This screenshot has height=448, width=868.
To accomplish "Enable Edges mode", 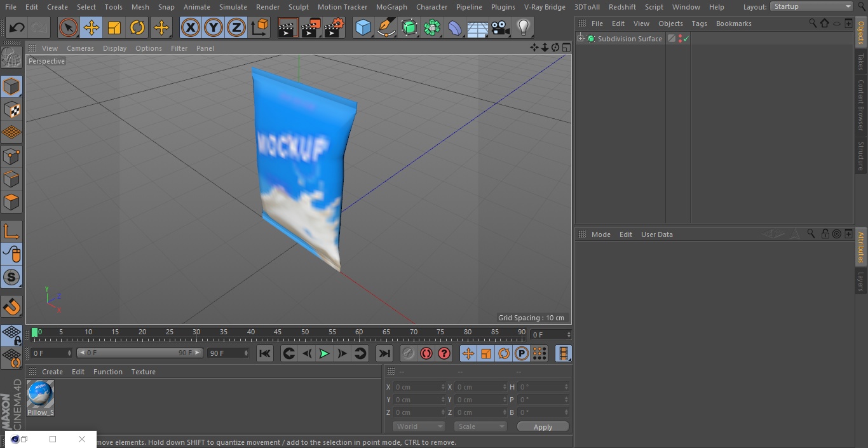I will click(11, 179).
